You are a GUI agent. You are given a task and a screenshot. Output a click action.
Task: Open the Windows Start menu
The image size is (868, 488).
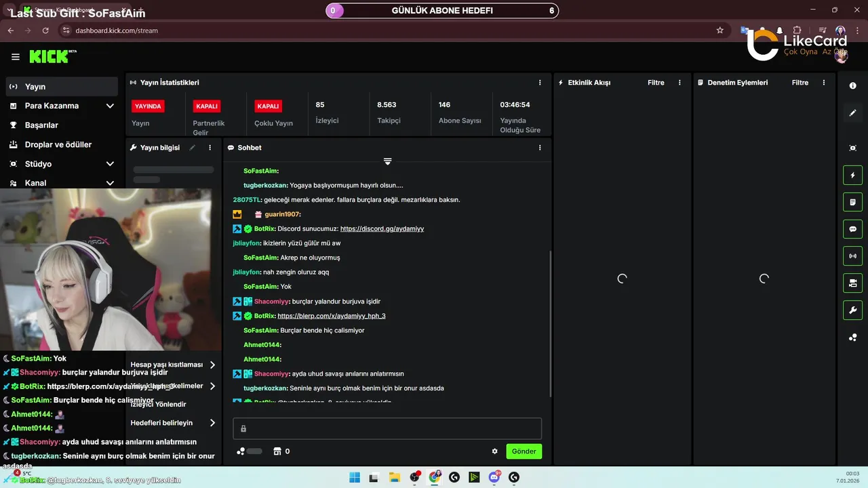[x=355, y=477]
